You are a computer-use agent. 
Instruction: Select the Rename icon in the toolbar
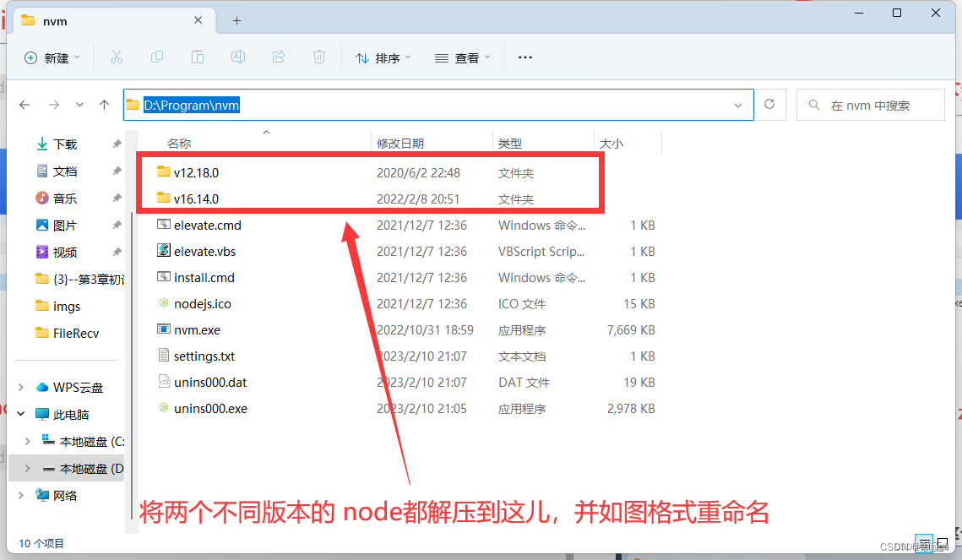point(237,57)
